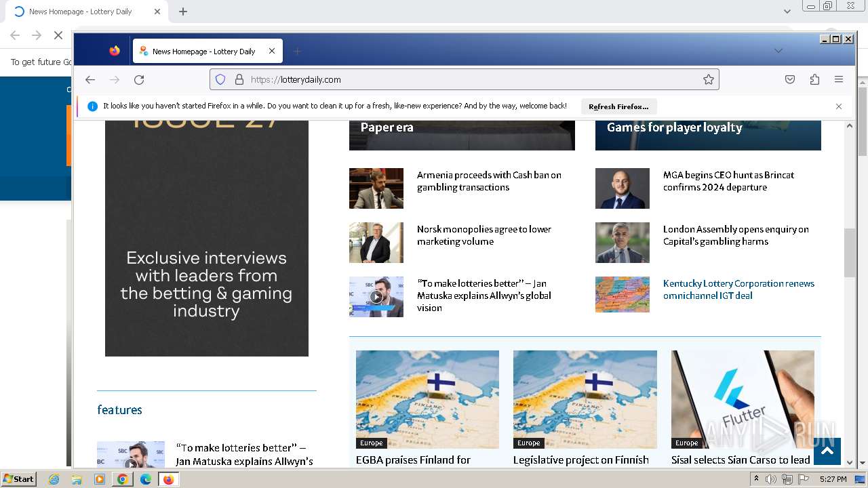Open Sisal selects Sían Carso article headline

[x=741, y=460]
